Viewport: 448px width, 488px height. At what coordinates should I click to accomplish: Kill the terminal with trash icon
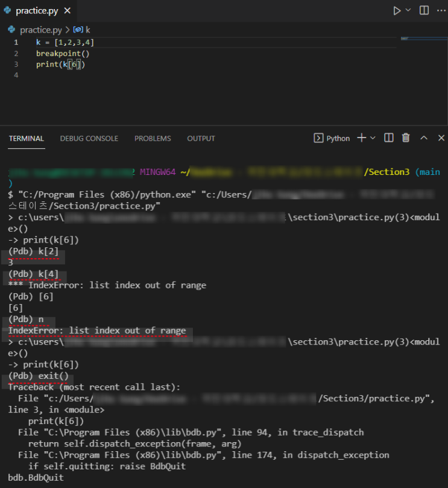406,138
